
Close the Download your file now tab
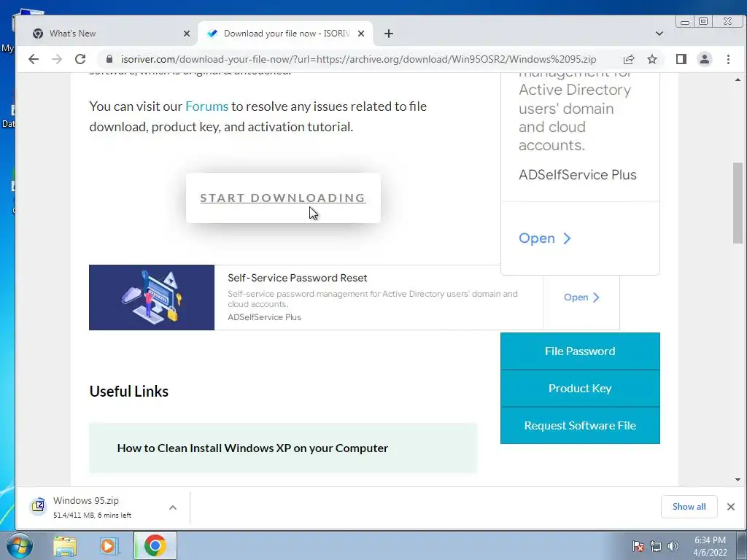click(361, 34)
